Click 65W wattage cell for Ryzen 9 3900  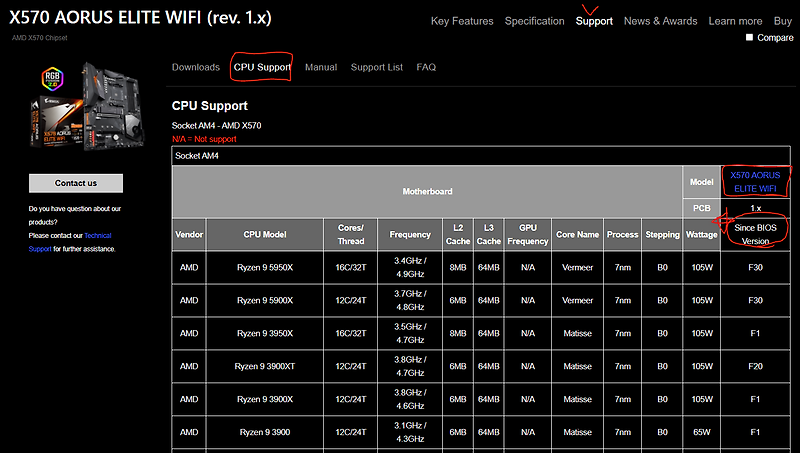click(x=702, y=432)
